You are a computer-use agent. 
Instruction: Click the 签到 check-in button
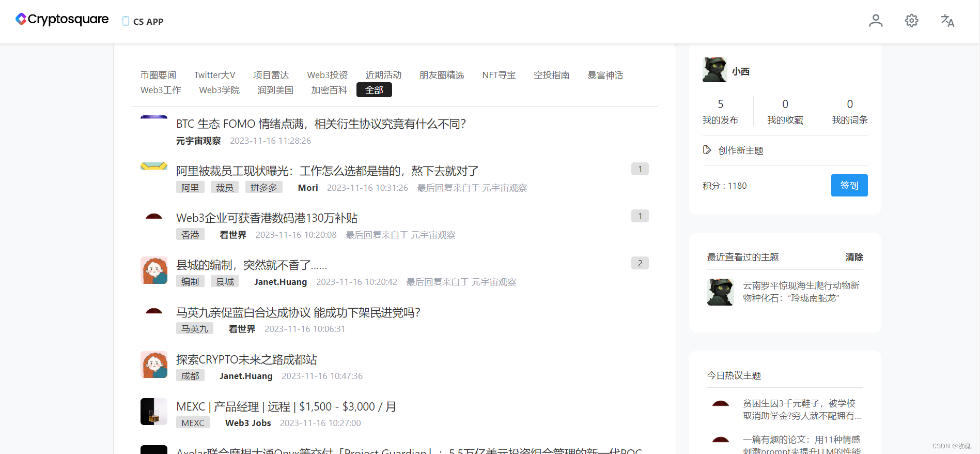pos(849,185)
